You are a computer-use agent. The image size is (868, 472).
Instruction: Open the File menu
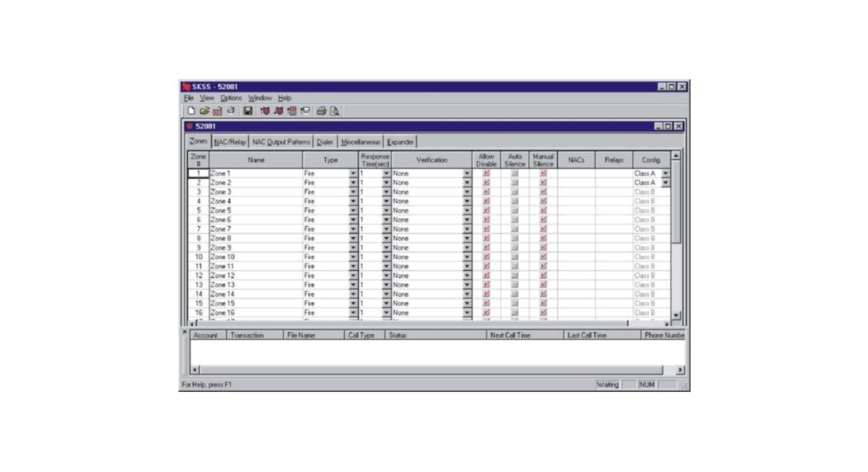coord(189,98)
